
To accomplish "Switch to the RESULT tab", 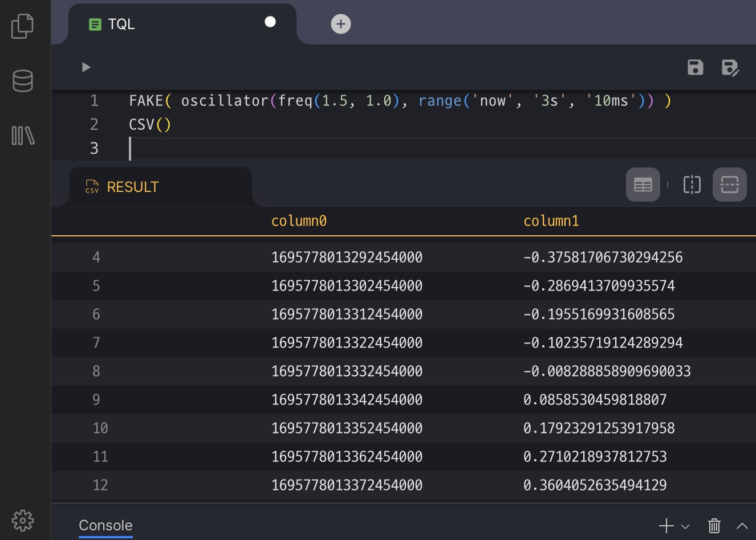I will [x=132, y=187].
